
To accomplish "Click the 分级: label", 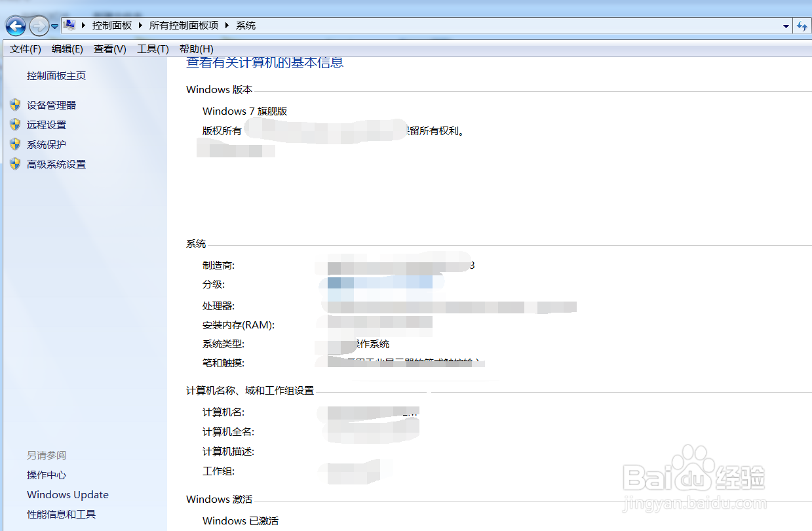I will pyautogui.click(x=214, y=285).
